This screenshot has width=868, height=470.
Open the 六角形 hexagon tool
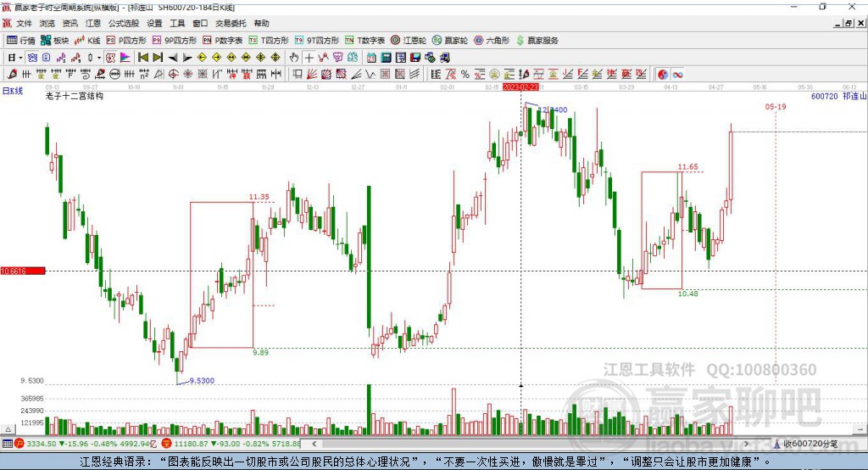[492, 41]
